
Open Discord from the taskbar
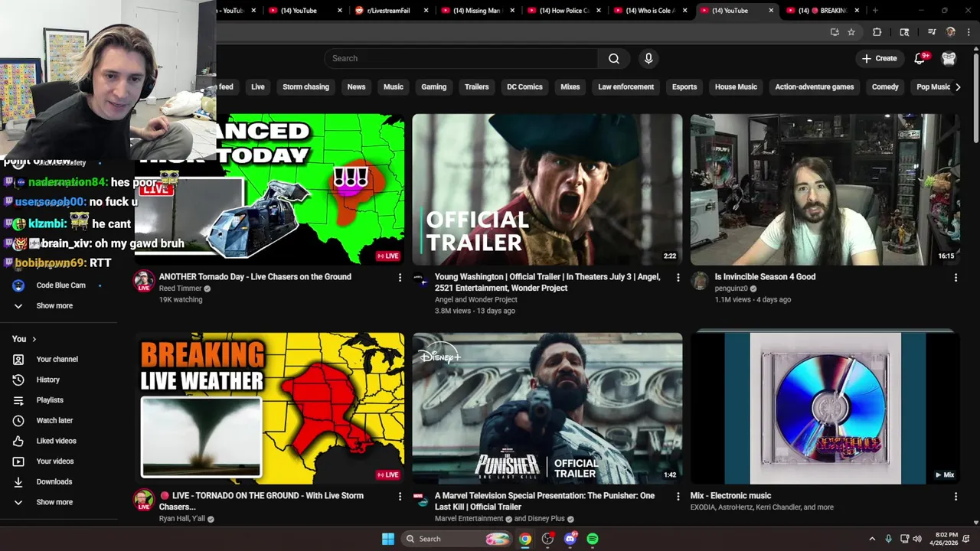[x=570, y=539]
